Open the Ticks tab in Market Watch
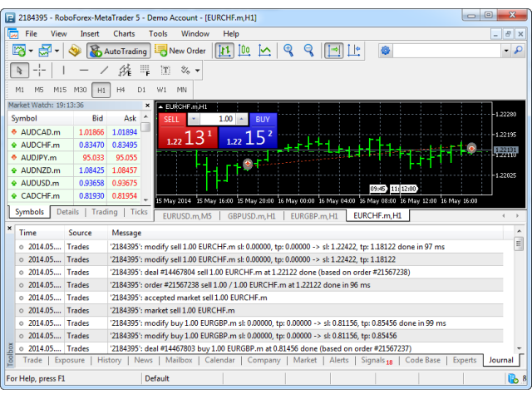This screenshot has height=399, width=532. click(139, 212)
